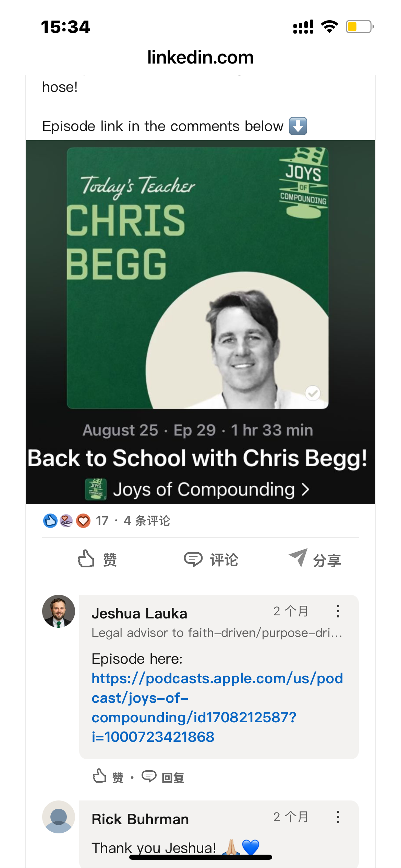
Task: Open Rick Buhrman's default avatar
Action: tap(59, 817)
